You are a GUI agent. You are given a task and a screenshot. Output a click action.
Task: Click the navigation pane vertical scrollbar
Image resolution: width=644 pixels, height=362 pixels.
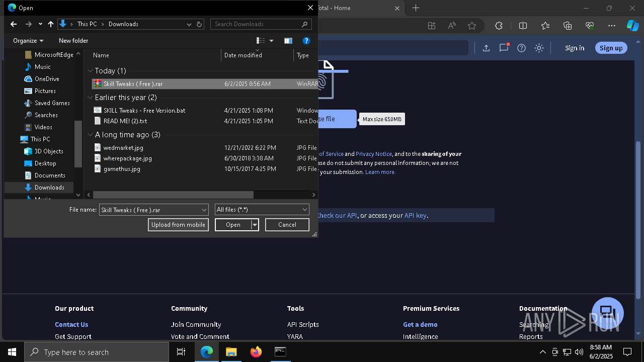pos(78,144)
